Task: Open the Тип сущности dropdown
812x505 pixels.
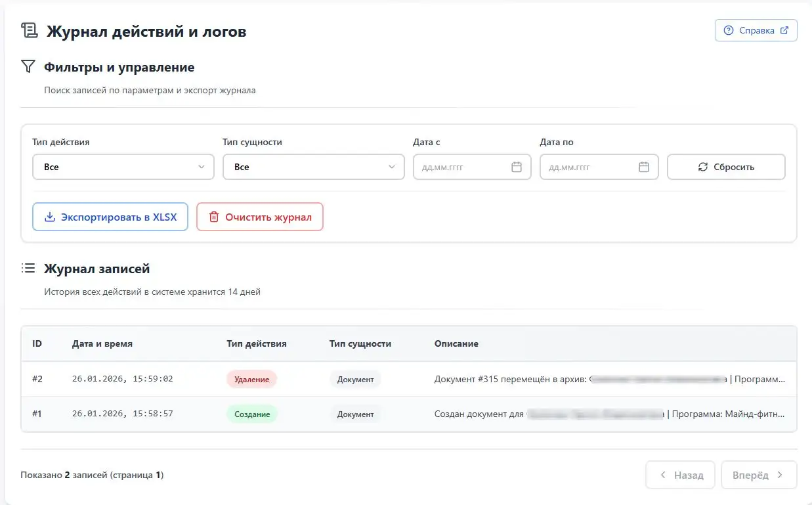Action: click(x=314, y=167)
